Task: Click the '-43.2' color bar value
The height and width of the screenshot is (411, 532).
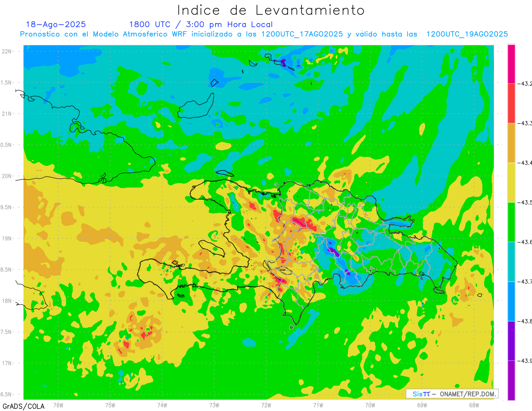Action: [526, 83]
